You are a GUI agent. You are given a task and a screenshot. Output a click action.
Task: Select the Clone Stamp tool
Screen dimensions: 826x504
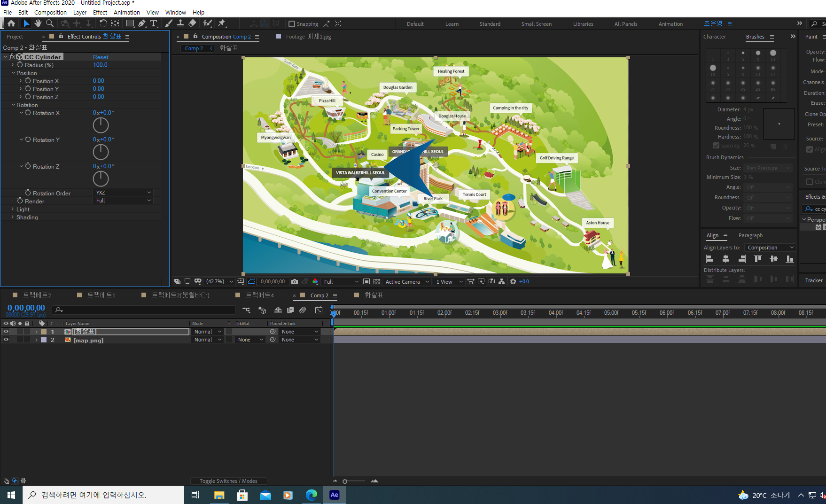180,23
